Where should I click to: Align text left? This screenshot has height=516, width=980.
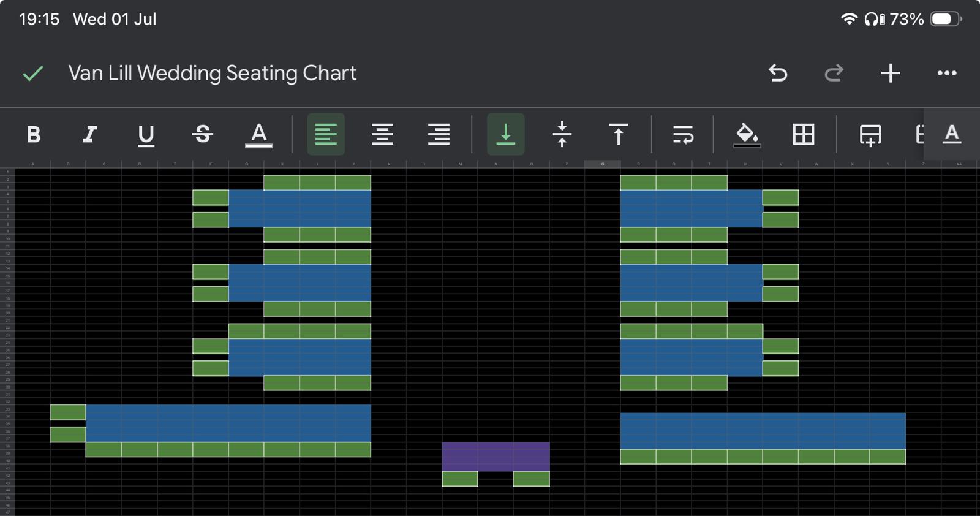click(326, 134)
